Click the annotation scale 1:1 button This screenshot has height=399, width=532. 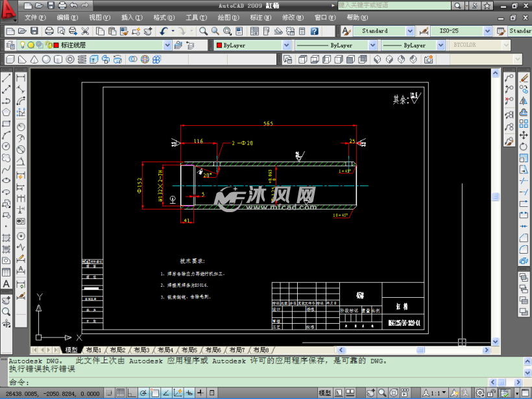coord(434,393)
